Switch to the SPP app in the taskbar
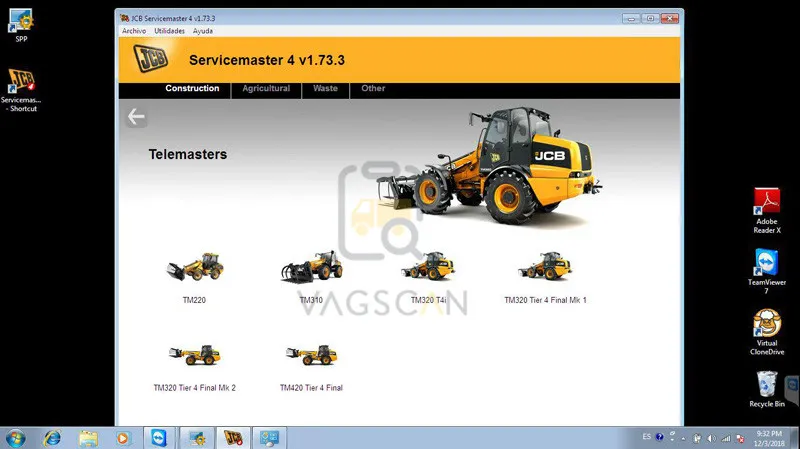Image resolution: width=800 pixels, height=449 pixels. (197, 438)
